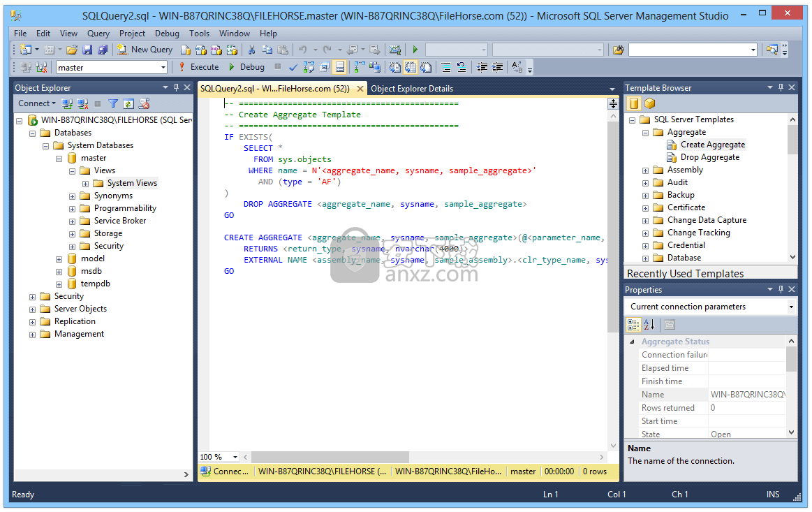Open the Query menu
Viewport: 812px width, 512px height.
point(98,33)
